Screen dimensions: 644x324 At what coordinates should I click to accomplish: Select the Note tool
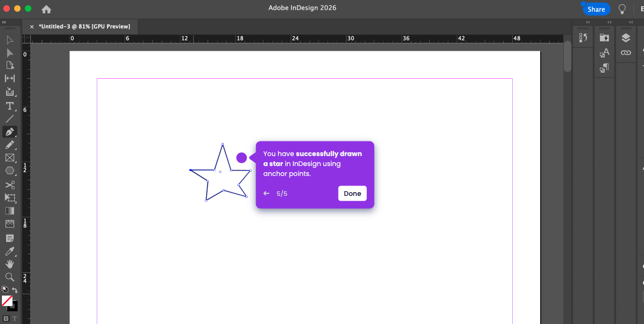[9, 238]
